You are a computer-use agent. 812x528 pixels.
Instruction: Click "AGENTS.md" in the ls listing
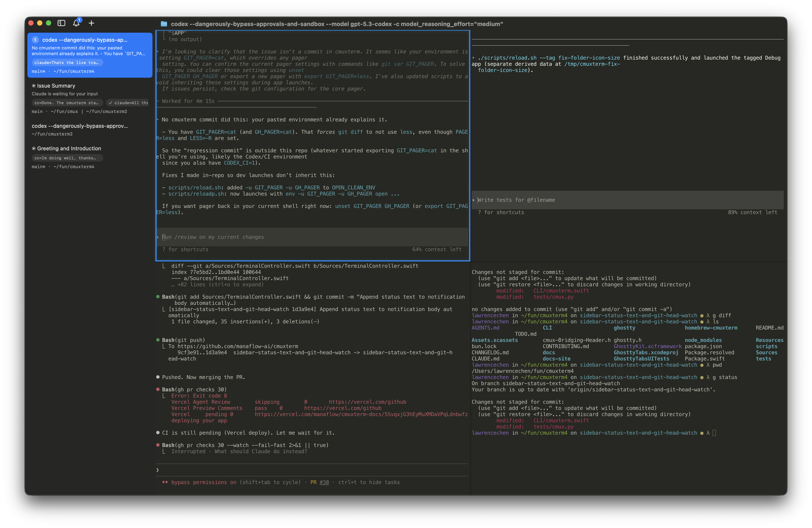coord(485,328)
